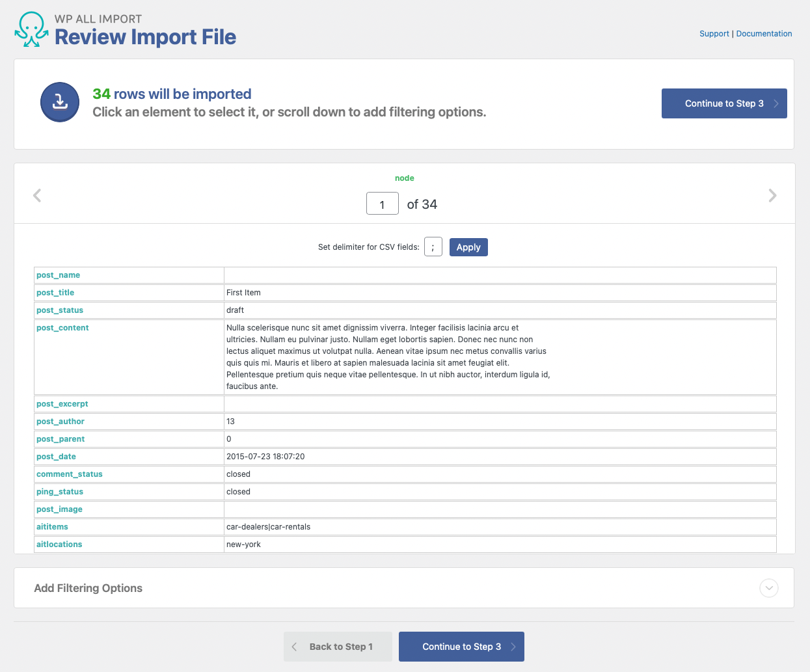Viewport: 810px width, 672px height.
Task: Click the bottom Continue to Step 3 button
Action: click(461, 647)
